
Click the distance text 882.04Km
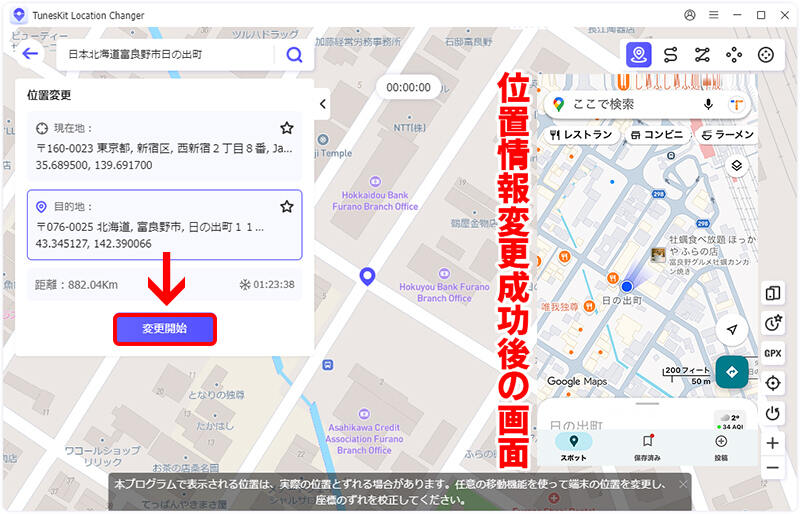click(x=76, y=285)
